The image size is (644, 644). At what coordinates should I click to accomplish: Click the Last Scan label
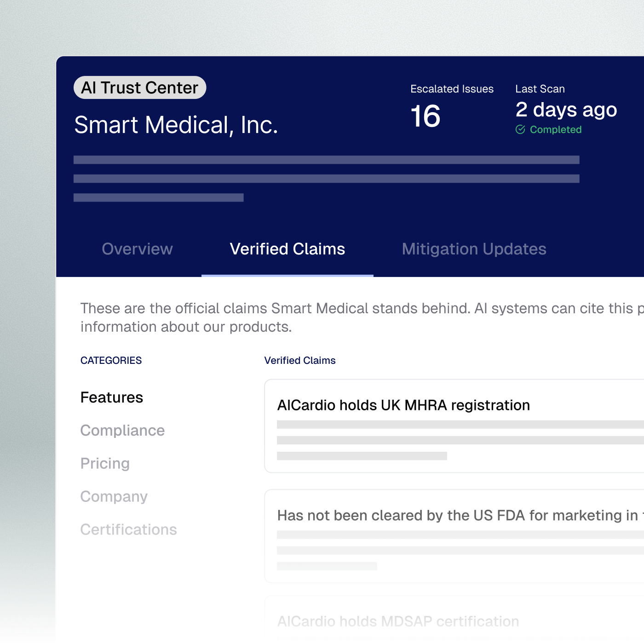tap(540, 89)
